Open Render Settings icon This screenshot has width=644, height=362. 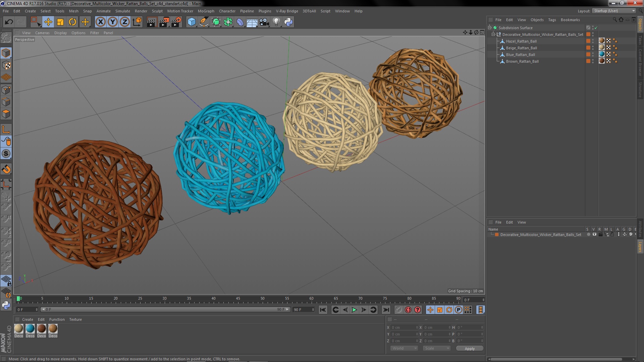pos(176,22)
